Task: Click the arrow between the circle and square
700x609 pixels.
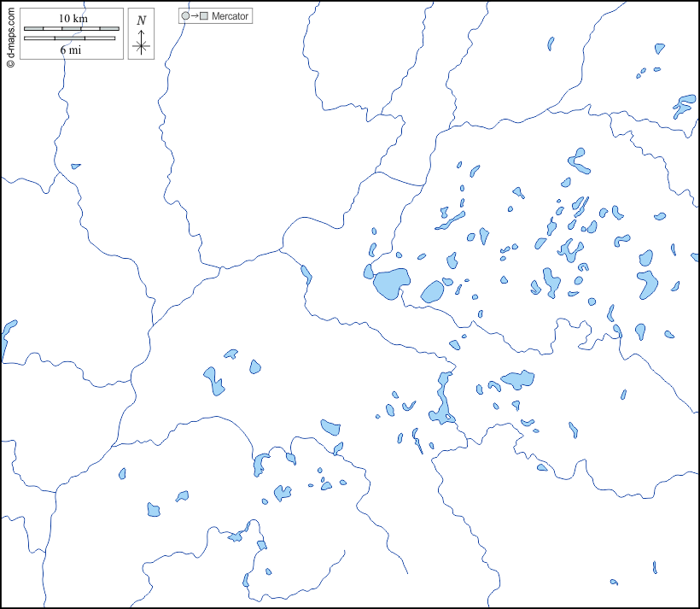Action: tap(195, 16)
